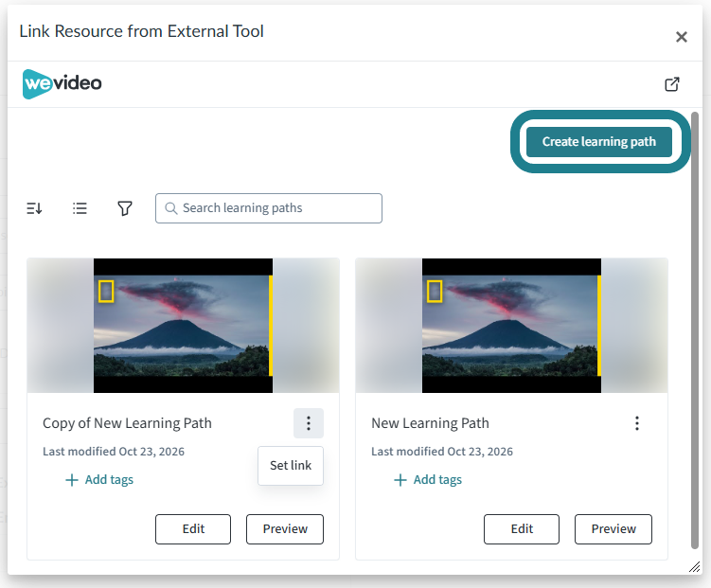This screenshot has height=588, width=711.
Task: Click the dialog resize handle corner
Action: pyautogui.click(x=695, y=566)
